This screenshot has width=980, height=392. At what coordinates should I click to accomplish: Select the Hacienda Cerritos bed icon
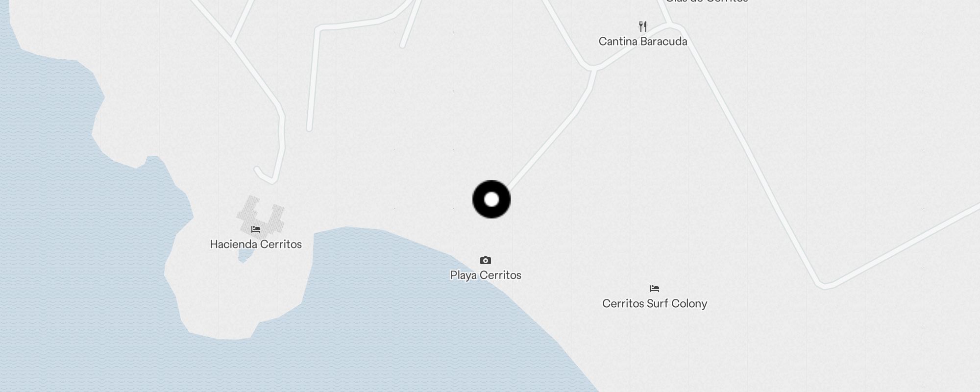click(256, 229)
